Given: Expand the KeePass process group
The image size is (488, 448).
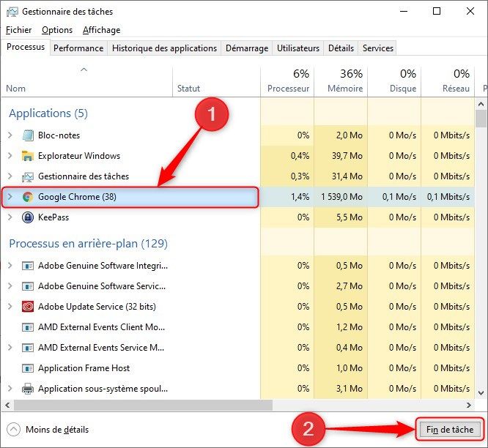Looking at the screenshot, I should 10,217.
